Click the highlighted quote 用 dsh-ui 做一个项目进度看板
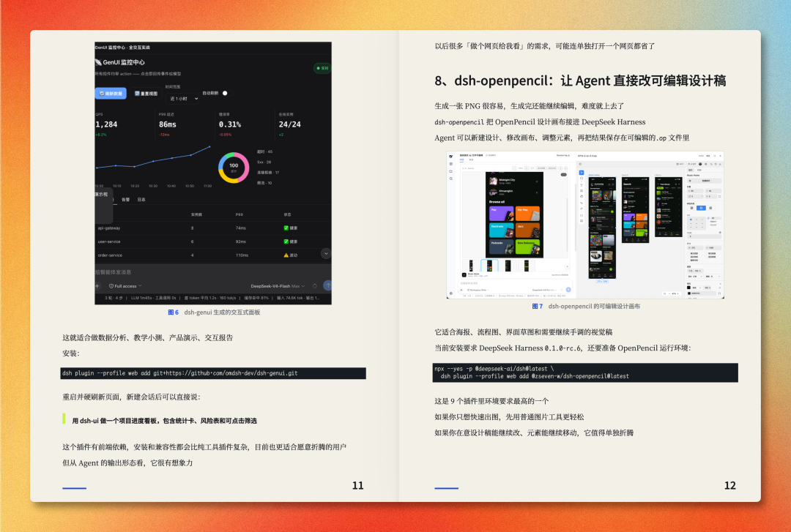The width and height of the screenshot is (791, 532). click(x=165, y=421)
